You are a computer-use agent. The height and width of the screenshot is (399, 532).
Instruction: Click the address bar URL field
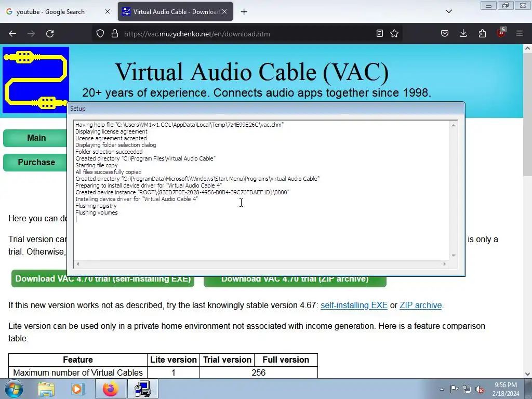pyautogui.click(x=248, y=34)
